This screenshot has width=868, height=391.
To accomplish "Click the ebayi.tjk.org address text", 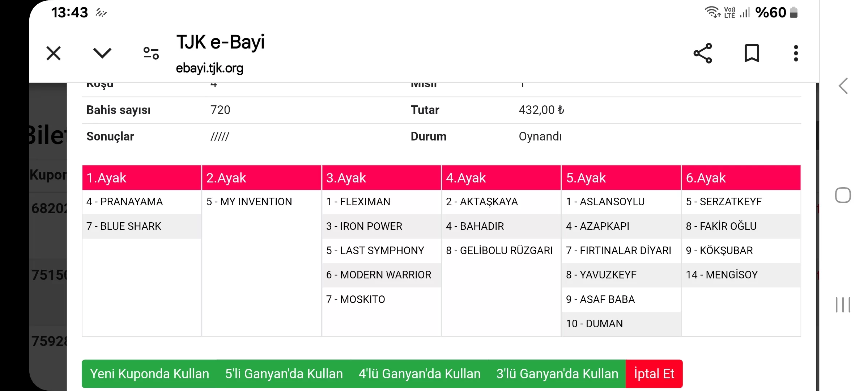I will click(209, 68).
